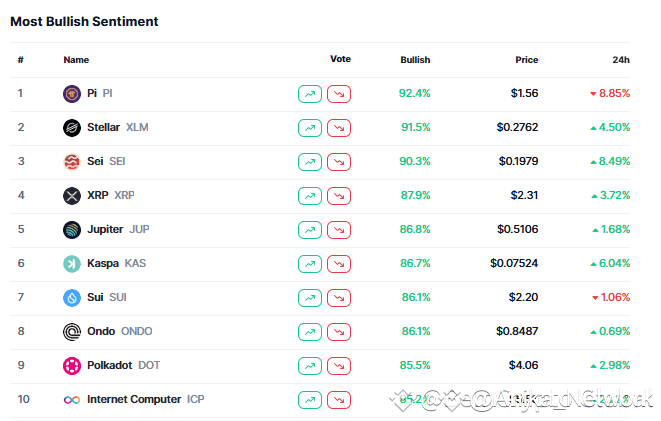Click the Polkadot DOT logo icon

point(71,366)
